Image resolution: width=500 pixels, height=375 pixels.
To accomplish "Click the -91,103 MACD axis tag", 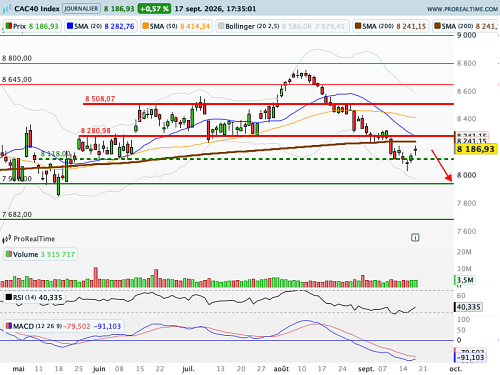I will coord(470,358).
